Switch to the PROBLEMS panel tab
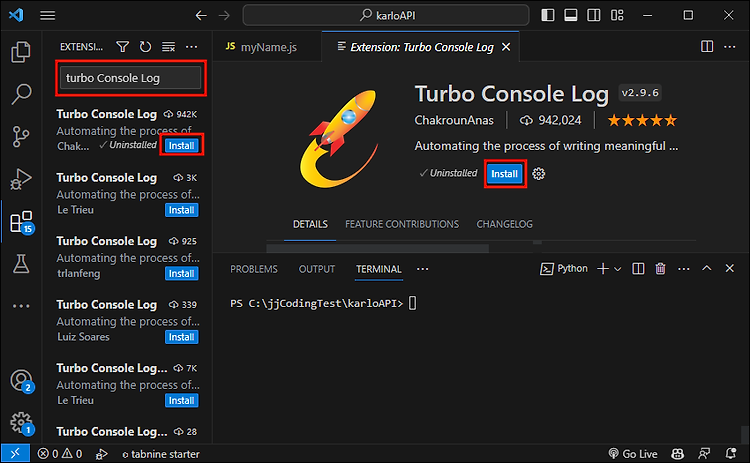Image resolution: width=750 pixels, height=463 pixels. (x=254, y=269)
